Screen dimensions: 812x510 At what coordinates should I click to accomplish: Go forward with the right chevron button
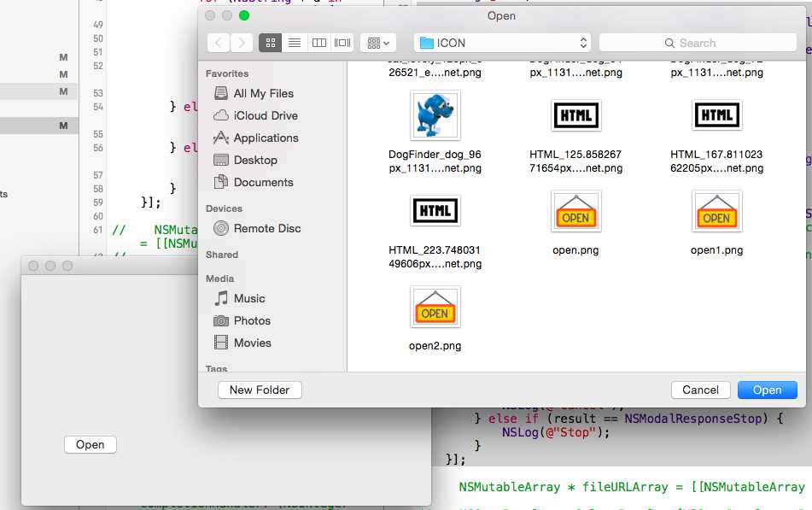tap(242, 43)
